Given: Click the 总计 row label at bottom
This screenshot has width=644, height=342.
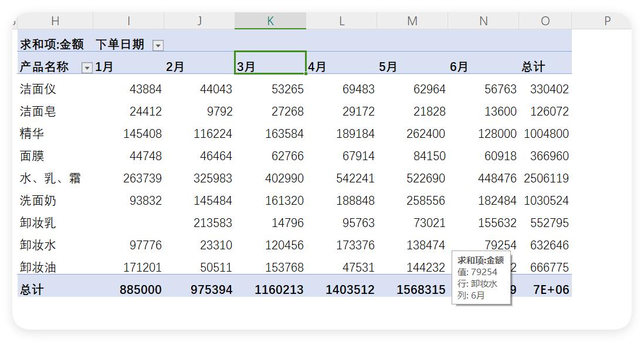Looking at the screenshot, I should 32,289.
